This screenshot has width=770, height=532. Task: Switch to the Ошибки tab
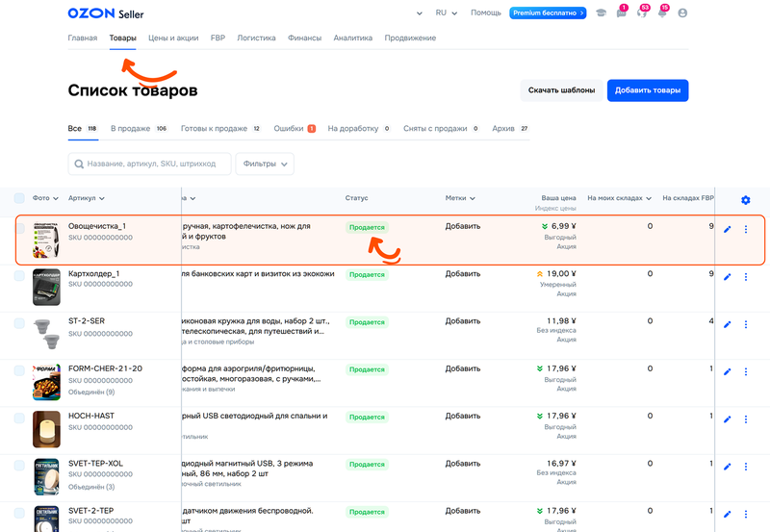[x=295, y=129]
